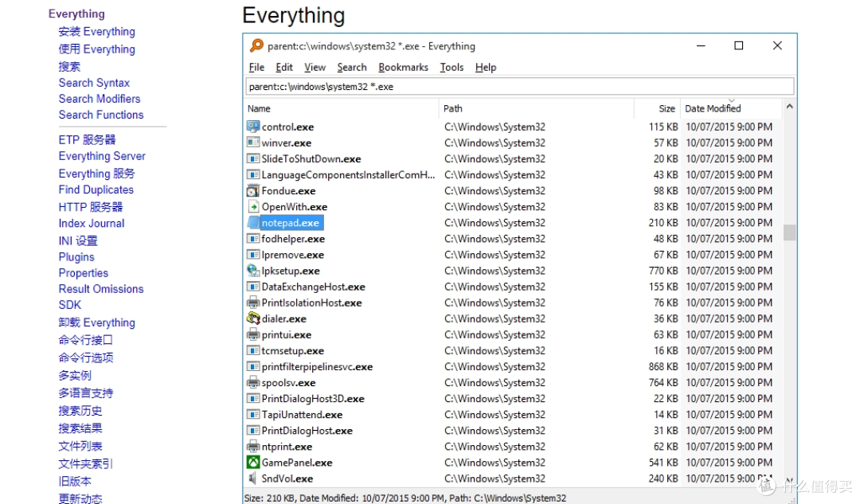The height and width of the screenshot is (504, 860).
Task: Click the winver.exe file icon
Action: [253, 143]
